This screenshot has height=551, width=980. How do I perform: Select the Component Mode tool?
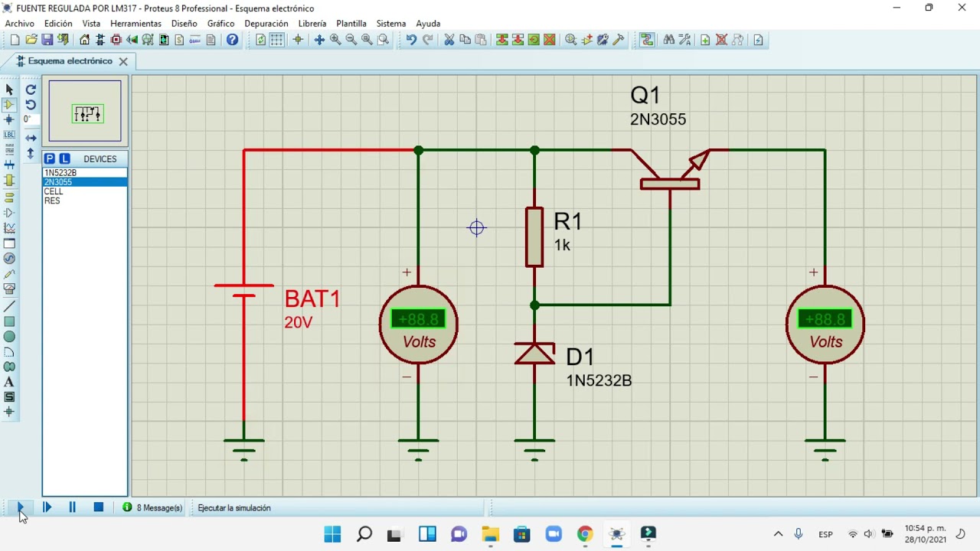click(9, 105)
